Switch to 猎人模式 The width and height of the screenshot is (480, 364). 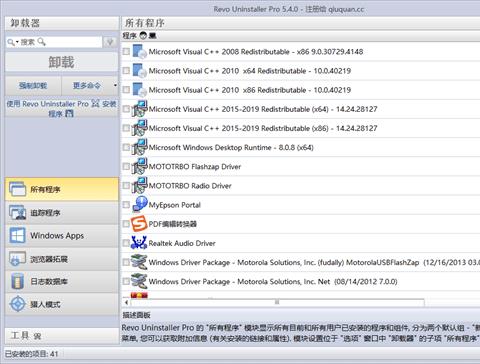pyautogui.click(x=62, y=304)
